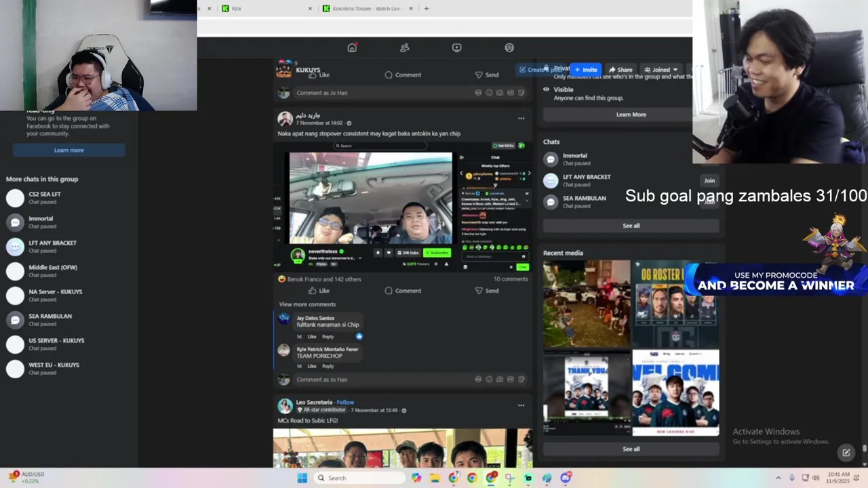Open the OG ROSTER thumbnail in Recent media

(x=675, y=304)
